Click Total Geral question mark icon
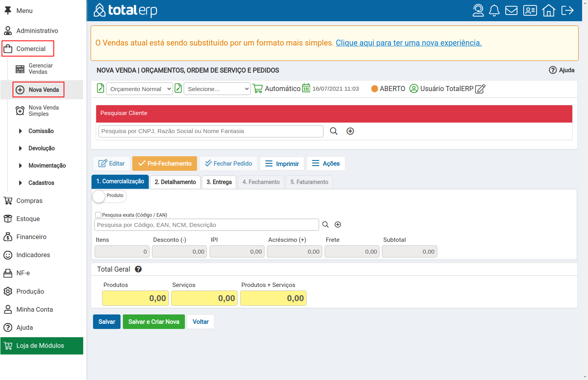The image size is (588, 380). [x=138, y=269]
